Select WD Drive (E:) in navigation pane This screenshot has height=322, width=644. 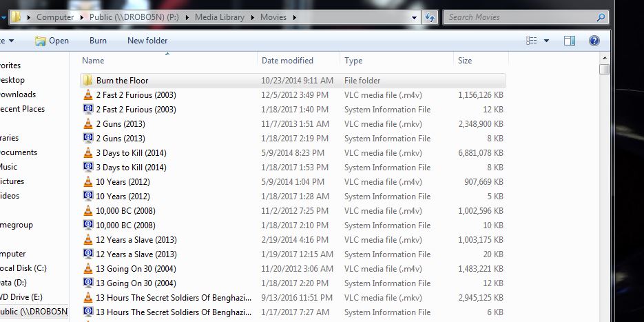pyautogui.click(x=21, y=297)
